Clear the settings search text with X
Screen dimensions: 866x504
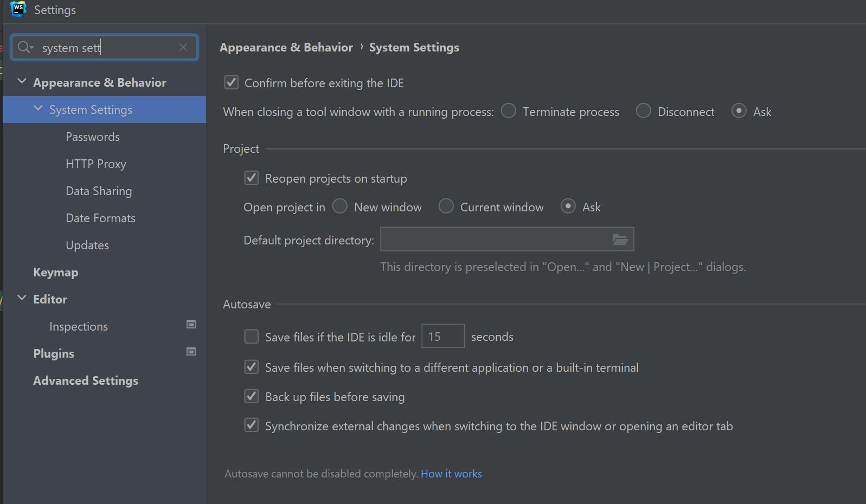pyautogui.click(x=183, y=47)
